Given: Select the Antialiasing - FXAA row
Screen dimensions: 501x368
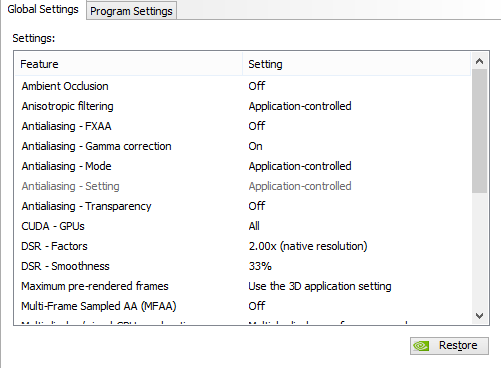Looking at the screenshot, I should (243, 126).
